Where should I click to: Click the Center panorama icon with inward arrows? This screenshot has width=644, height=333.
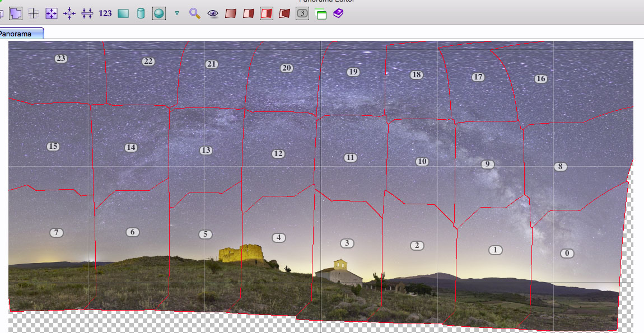tap(69, 13)
